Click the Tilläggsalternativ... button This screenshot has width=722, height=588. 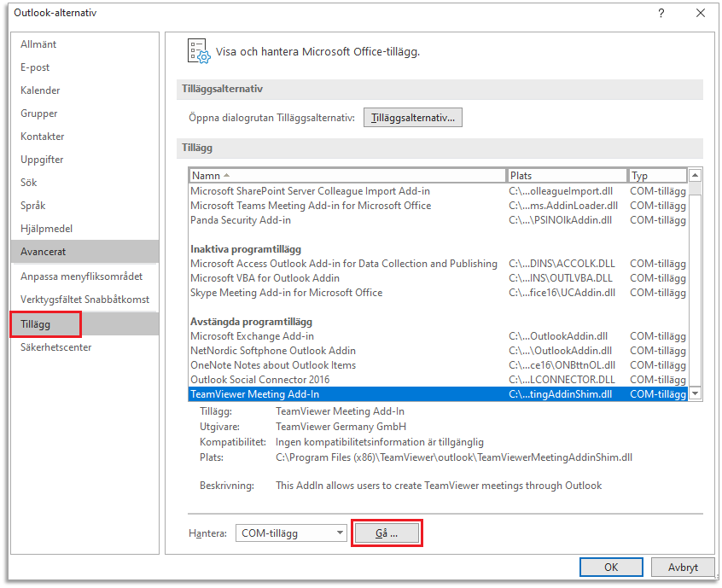coord(413,118)
